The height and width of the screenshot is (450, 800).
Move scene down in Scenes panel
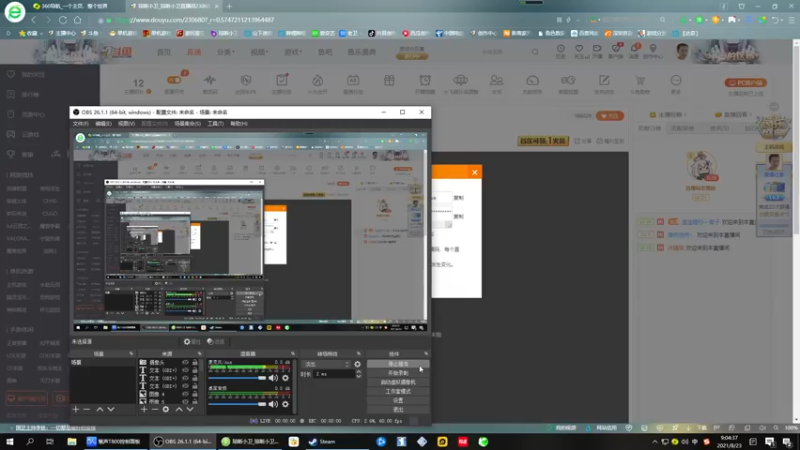tap(111, 409)
